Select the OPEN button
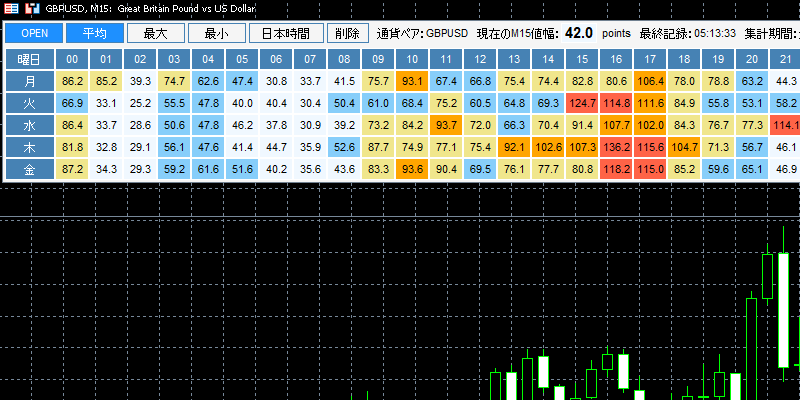The image size is (800, 400). tap(34, 33)
